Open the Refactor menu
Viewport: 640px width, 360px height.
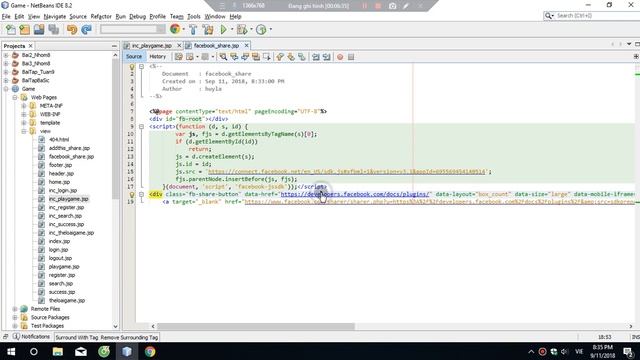101,16
